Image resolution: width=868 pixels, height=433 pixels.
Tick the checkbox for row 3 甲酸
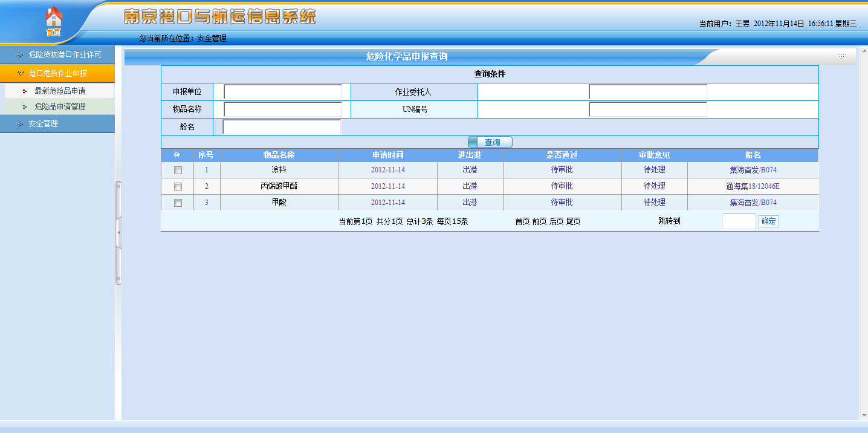click(x=178, y=203)
